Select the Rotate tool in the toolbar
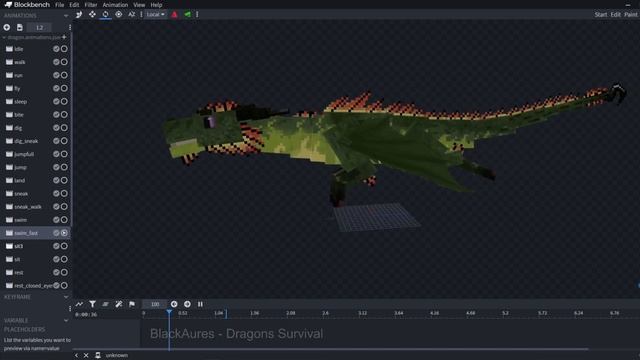The height and width of the screenshot is (360, 640). click(x=105, y=14)
